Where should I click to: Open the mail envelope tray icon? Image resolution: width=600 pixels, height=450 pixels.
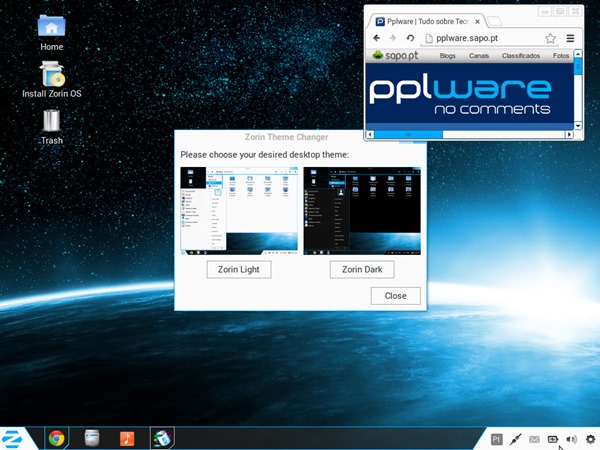(534, 439)
